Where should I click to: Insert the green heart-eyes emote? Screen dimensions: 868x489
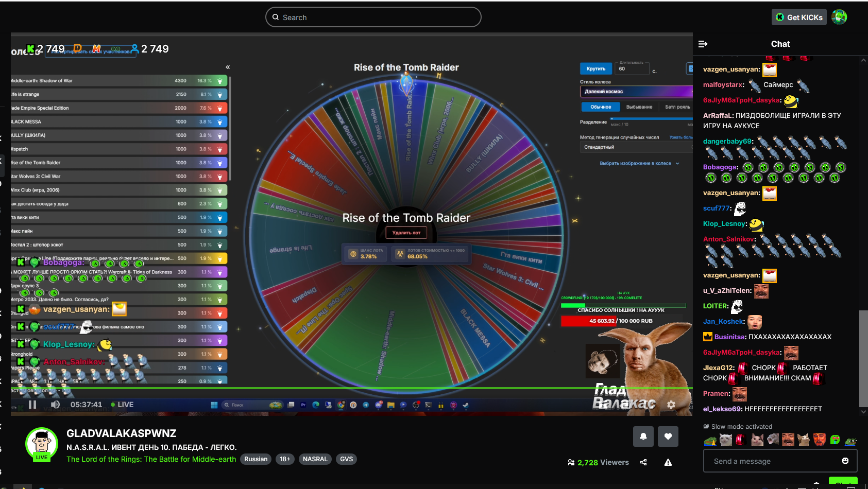tap(835, 440)
